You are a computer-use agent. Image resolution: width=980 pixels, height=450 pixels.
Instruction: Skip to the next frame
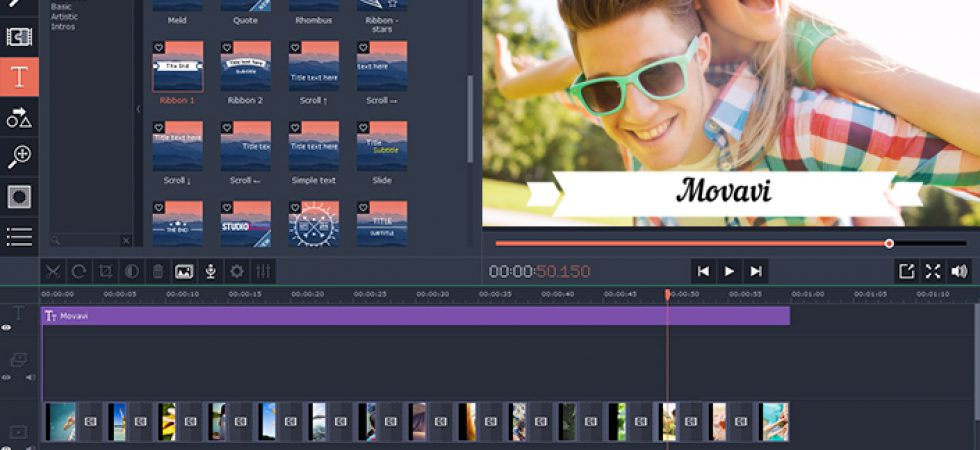(756, 271)
